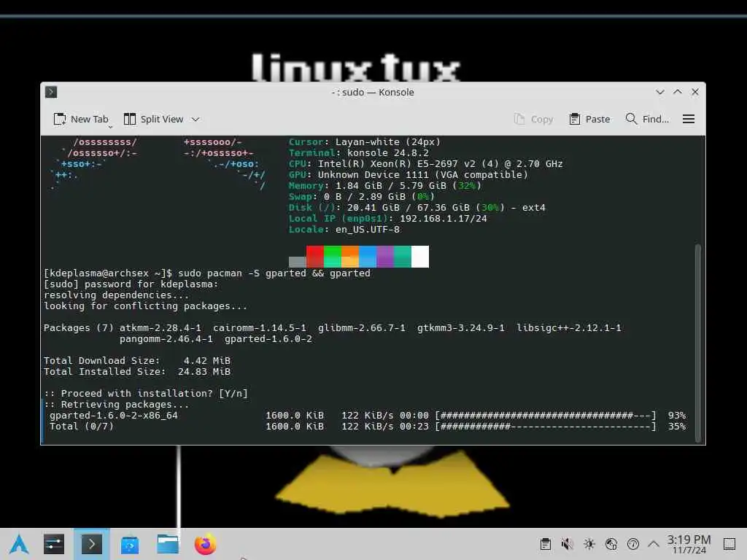This screenshot has width=747, height=560.
Task: Open the Find search in Konsole
Action: 647,119
